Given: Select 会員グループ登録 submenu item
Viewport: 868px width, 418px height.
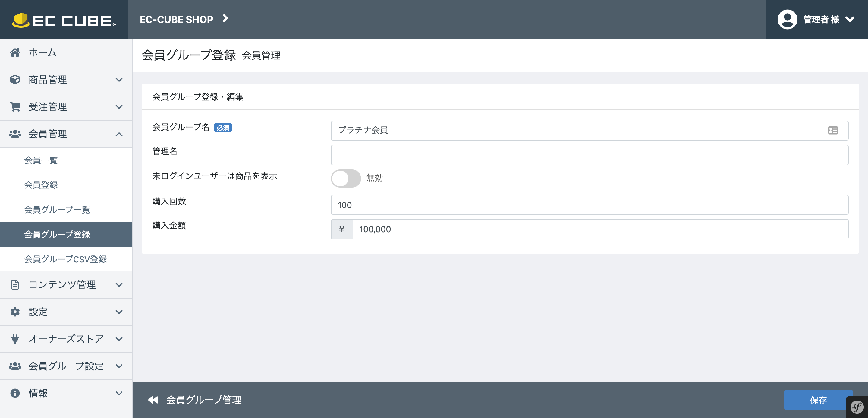Looking at the screenshot, I should point(66,234).
